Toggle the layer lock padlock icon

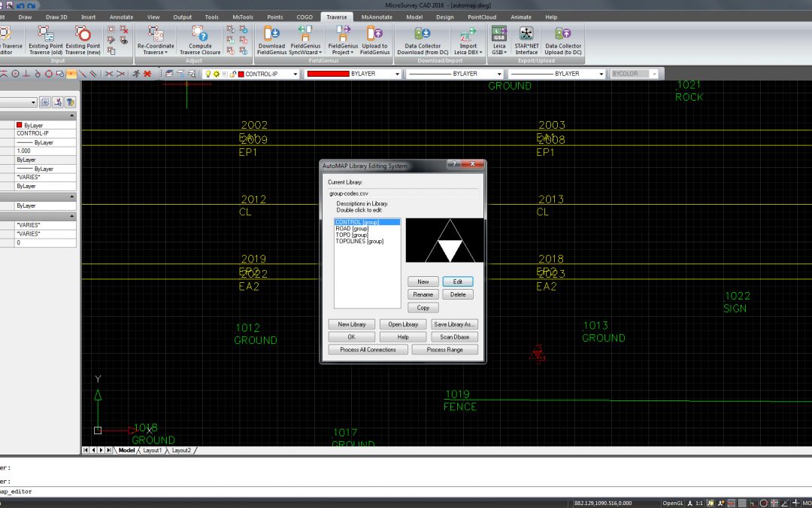(232, 74)
